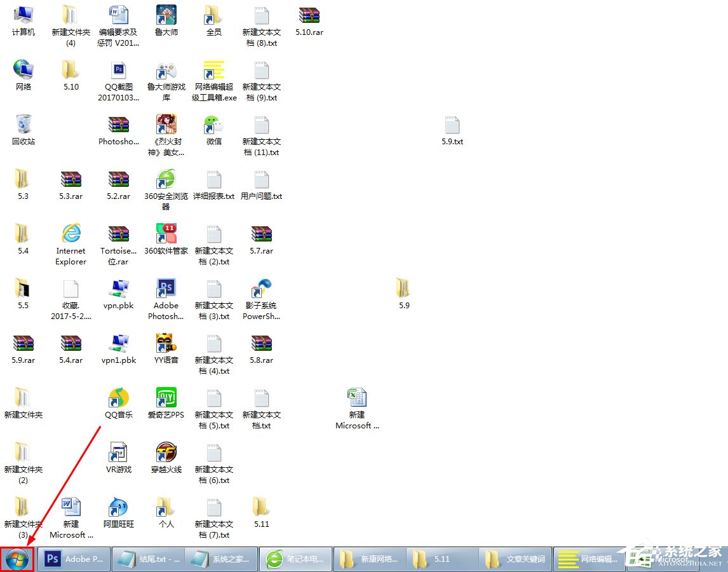
Task: Click the Windows Start button
Action: pos(17,558)
